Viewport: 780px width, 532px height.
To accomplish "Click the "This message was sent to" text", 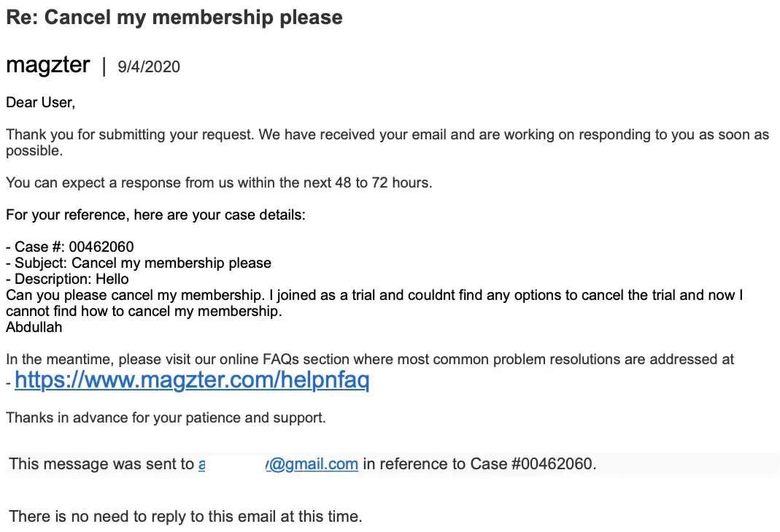I will point(102,464).
